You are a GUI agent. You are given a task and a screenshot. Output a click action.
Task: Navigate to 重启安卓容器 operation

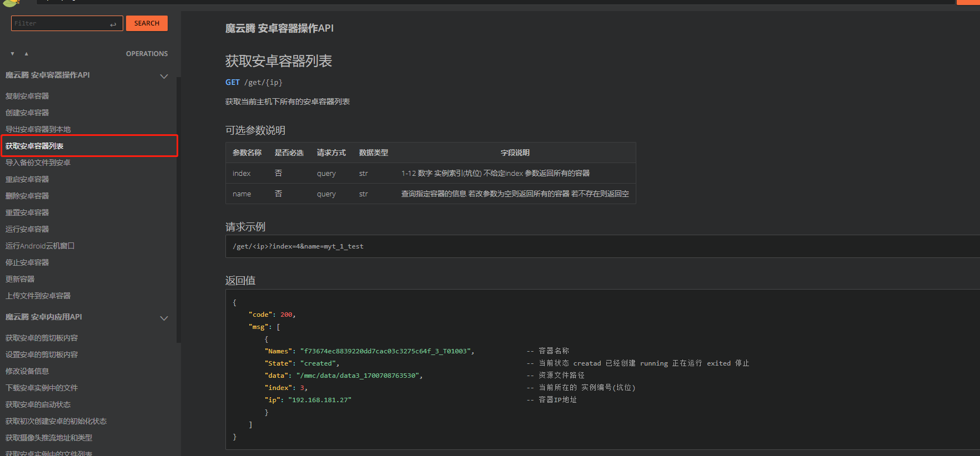coord(27,179)
